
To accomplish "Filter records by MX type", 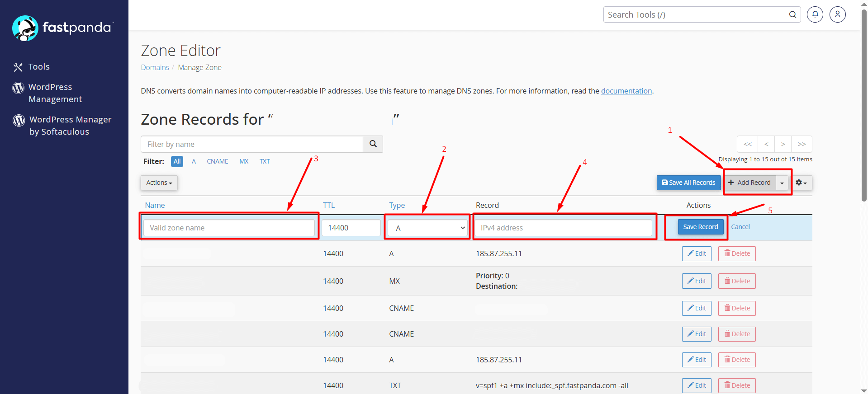I will 244,161.
